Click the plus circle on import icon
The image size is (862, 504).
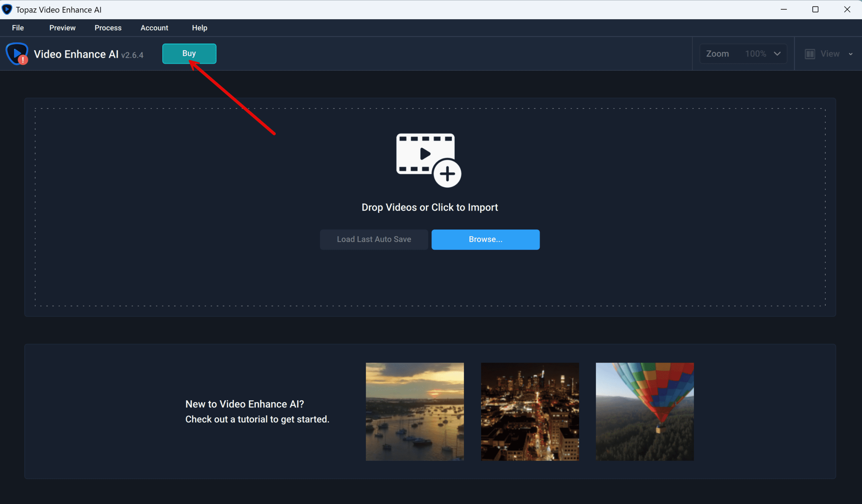[447, 174]
